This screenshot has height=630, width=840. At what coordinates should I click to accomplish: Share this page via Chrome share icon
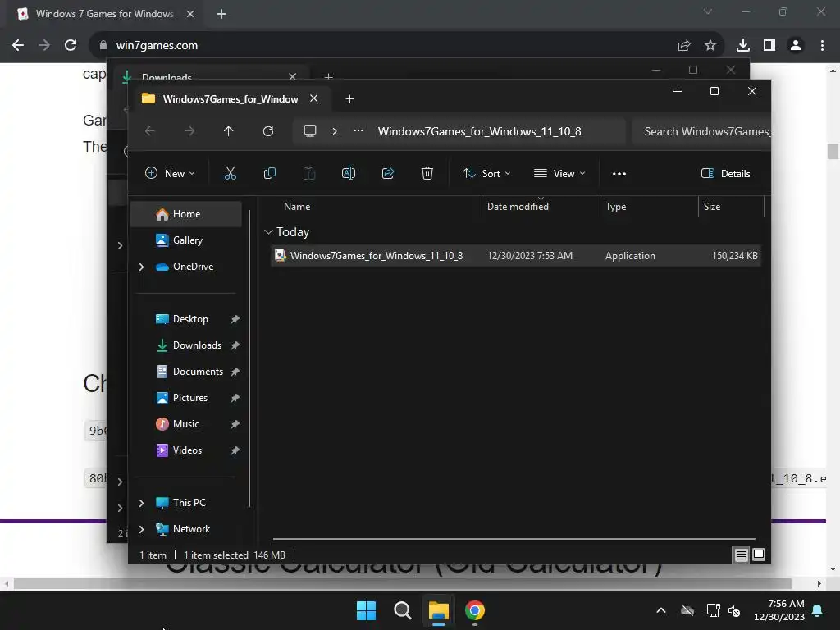tap(684, 46)
